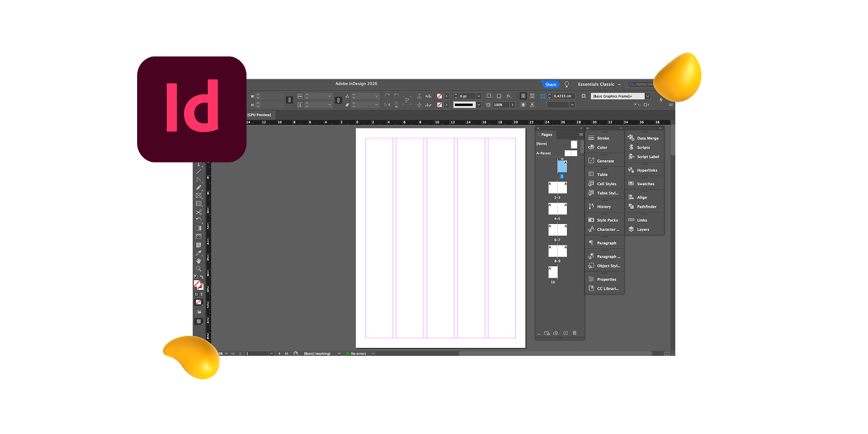Select the Note tool

point(198,245)
